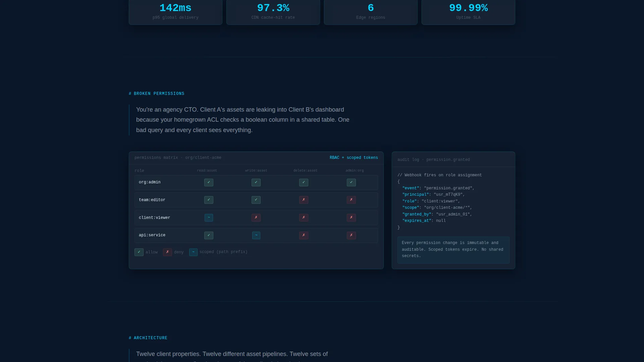Select the org:admin role name
This screenshot has height=362, width=644.
150,182
